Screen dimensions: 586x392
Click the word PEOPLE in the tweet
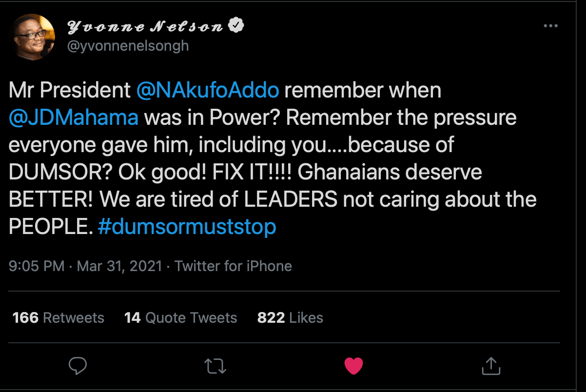pyautogui.click(x=50, y=227)
